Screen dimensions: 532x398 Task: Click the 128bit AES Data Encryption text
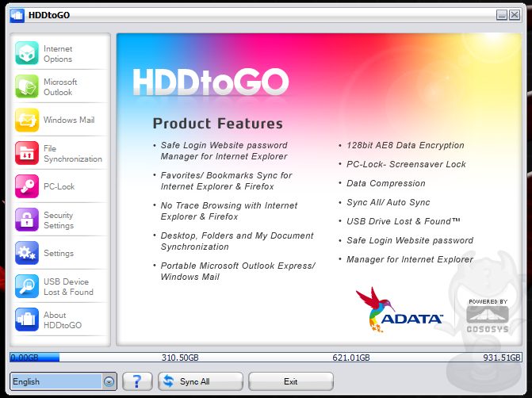pyautogui.click(x=405, y=145)
